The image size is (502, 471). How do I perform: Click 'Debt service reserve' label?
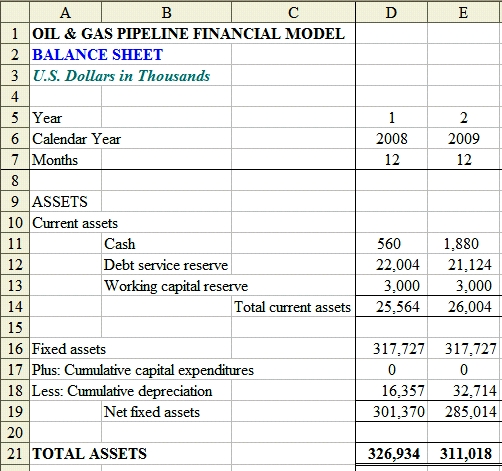166,265
